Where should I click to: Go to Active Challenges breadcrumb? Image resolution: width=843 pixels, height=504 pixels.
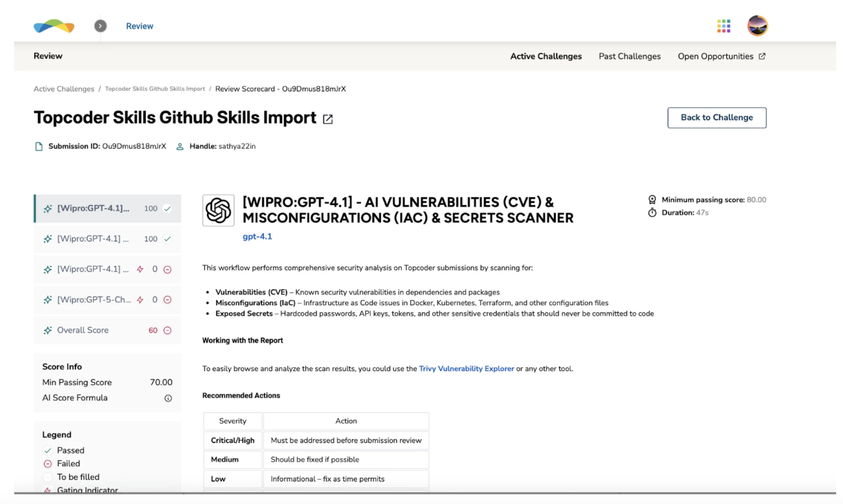click(64, 89)
